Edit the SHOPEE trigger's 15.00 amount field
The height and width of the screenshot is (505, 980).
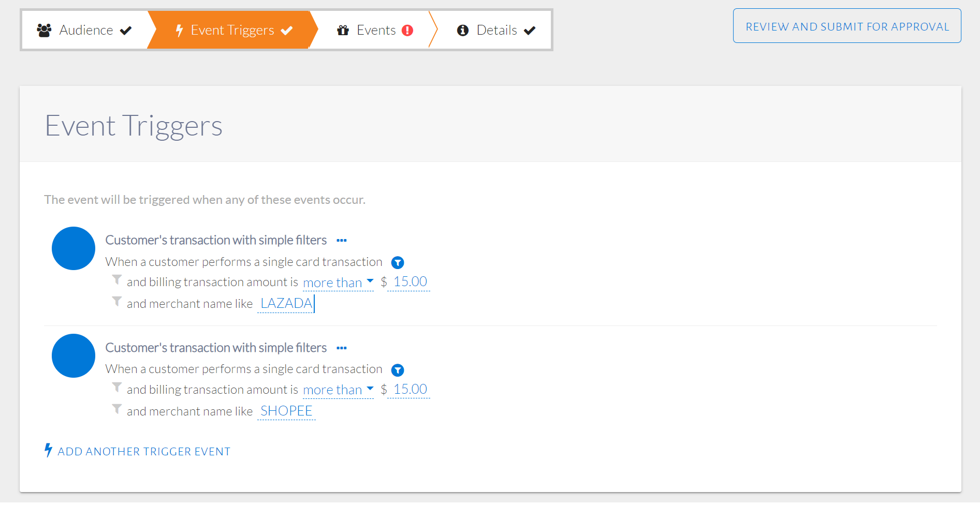pos(409,390)
